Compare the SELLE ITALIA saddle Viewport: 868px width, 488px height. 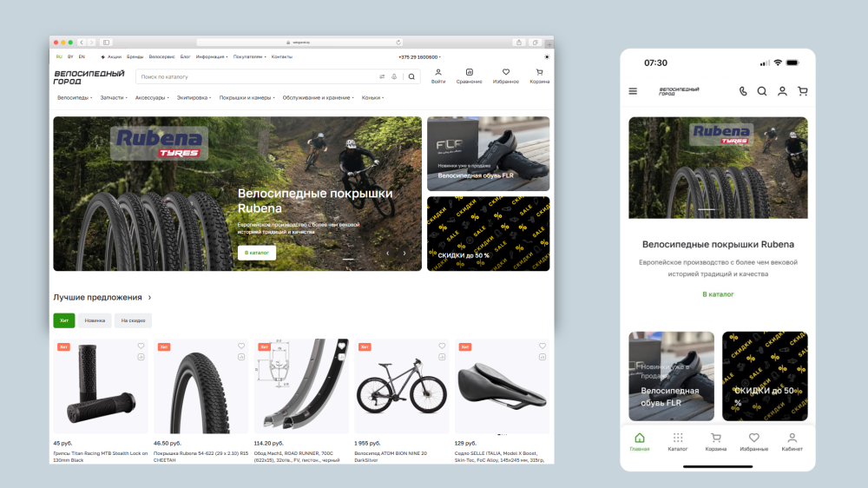click(x=542, y=357)
